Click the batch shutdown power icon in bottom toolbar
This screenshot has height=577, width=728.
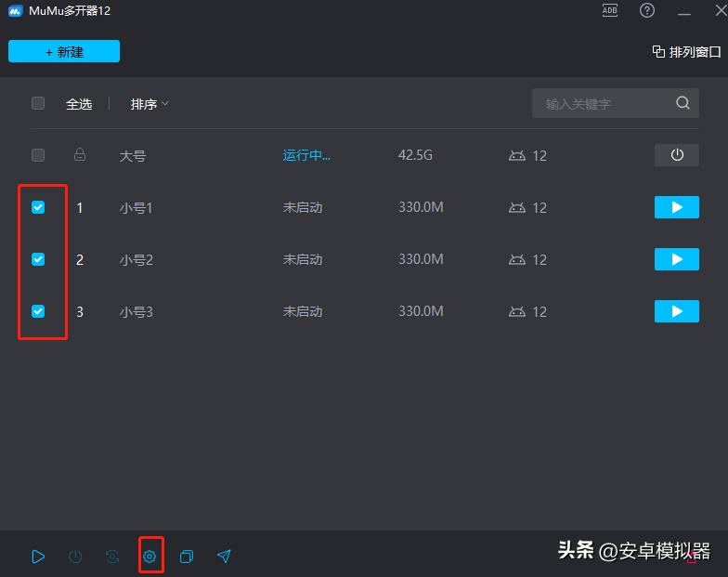point(75,556)
